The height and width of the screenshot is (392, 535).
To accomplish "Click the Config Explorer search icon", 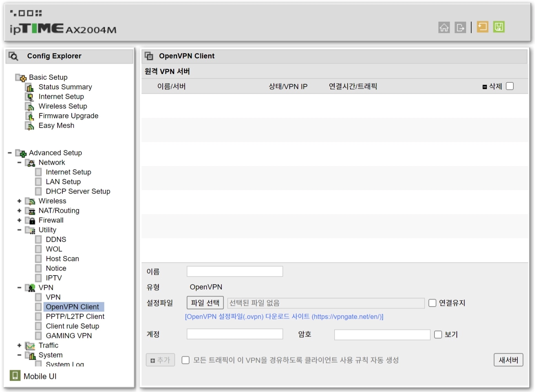I will 13,56.
